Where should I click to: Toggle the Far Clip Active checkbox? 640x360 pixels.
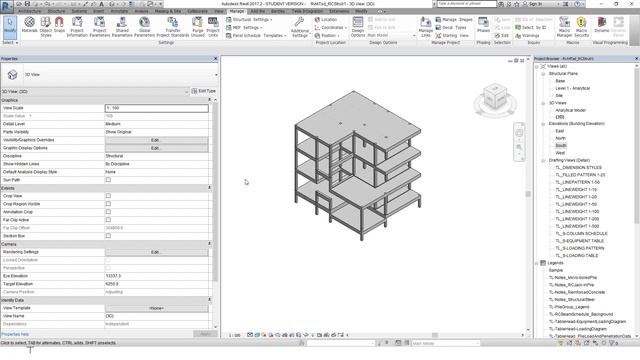tap(108, 220)
